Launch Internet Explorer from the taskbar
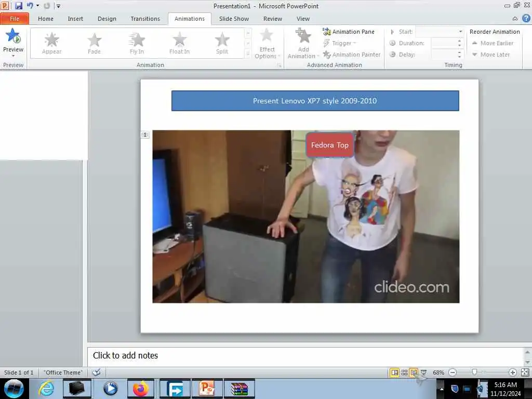 46,389
